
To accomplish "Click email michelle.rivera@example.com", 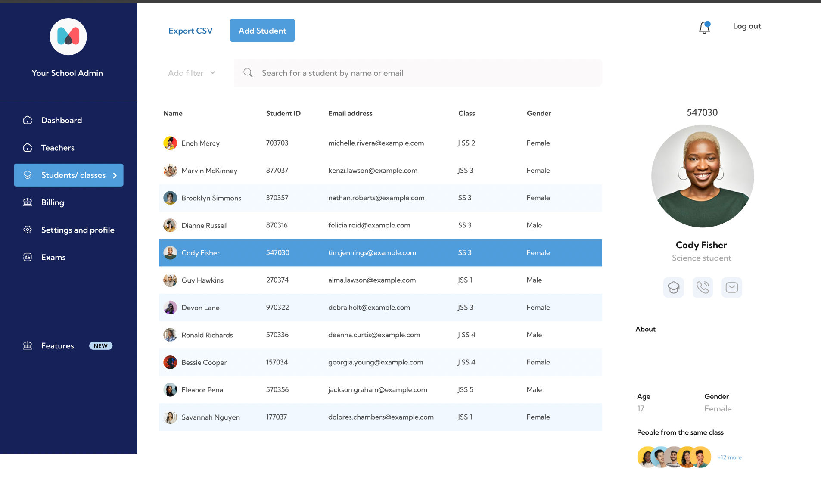I will point(376,143).
